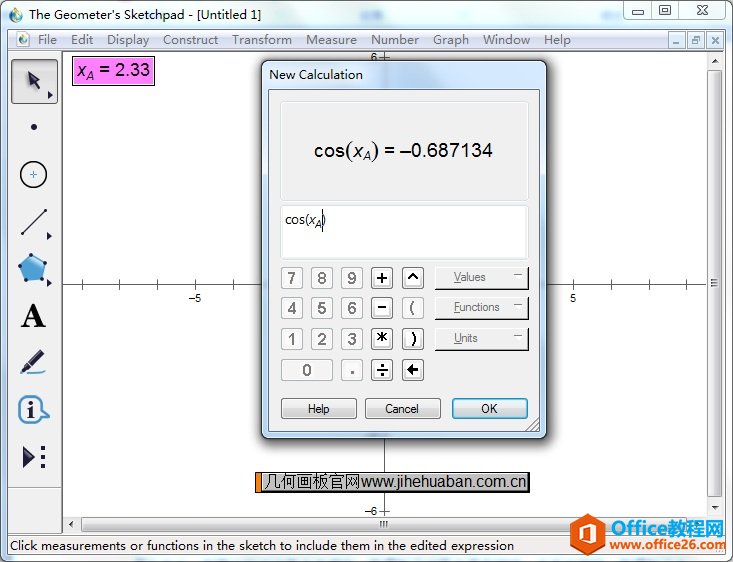Open the Construct menu
This screenshot has width=733, height=562.
tap(190, 40)
